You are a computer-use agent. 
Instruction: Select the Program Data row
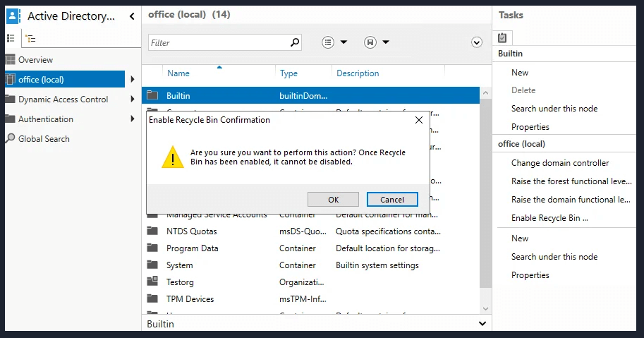(x=310, y=248)
